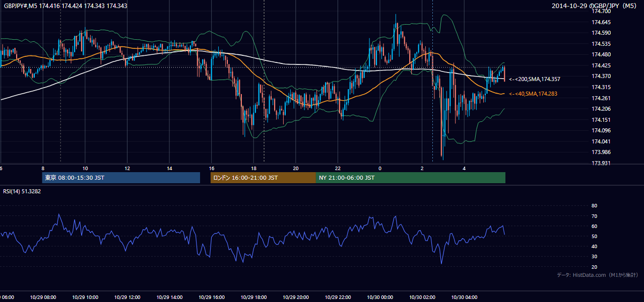644x302 pixels.
Task: Click the hour marker 14 under the price chart
Action: pyautogui.click(x=169, y=168)
